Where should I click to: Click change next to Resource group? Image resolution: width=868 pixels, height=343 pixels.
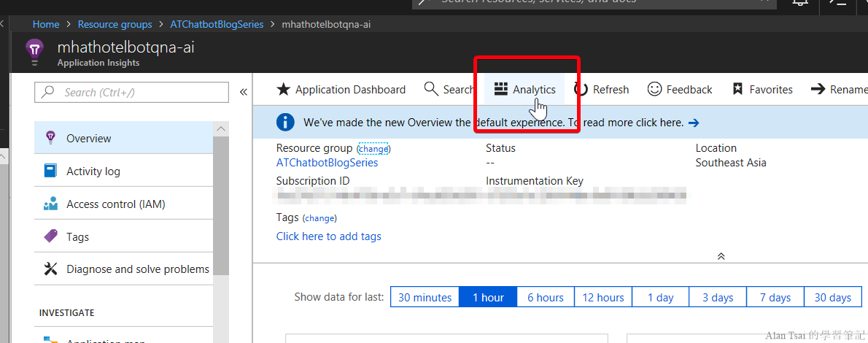[373, 149]
